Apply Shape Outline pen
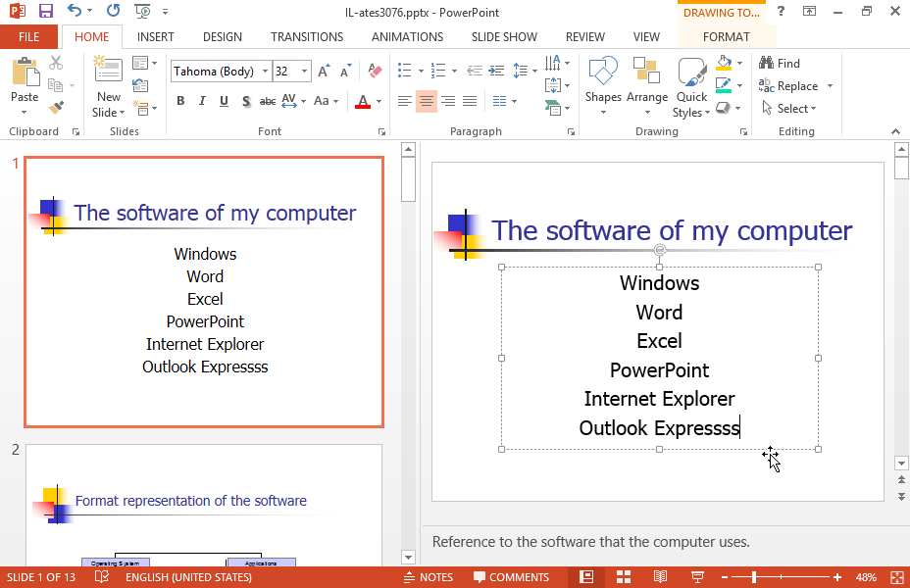 pyautogui.click(x=724, y=85)
